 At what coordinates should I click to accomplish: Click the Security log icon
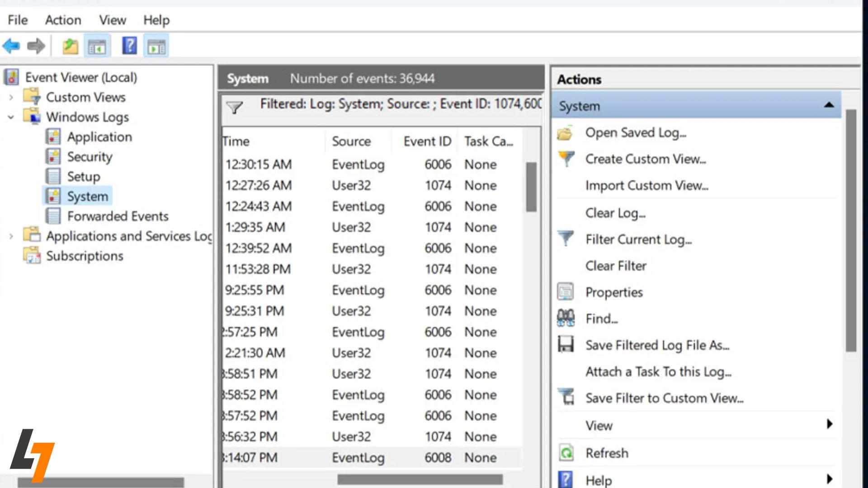53,156
